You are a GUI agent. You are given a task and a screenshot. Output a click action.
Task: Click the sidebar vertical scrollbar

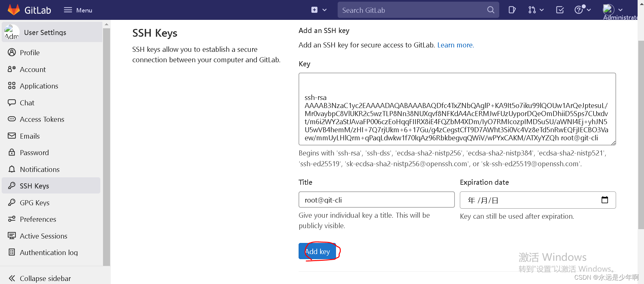pos(106,147)
